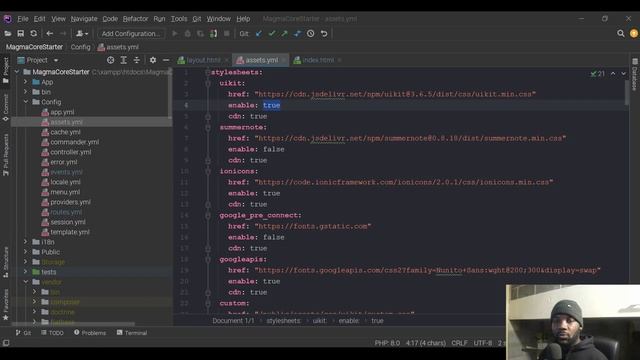Click the Git commit checkmark

pos(272,33)
